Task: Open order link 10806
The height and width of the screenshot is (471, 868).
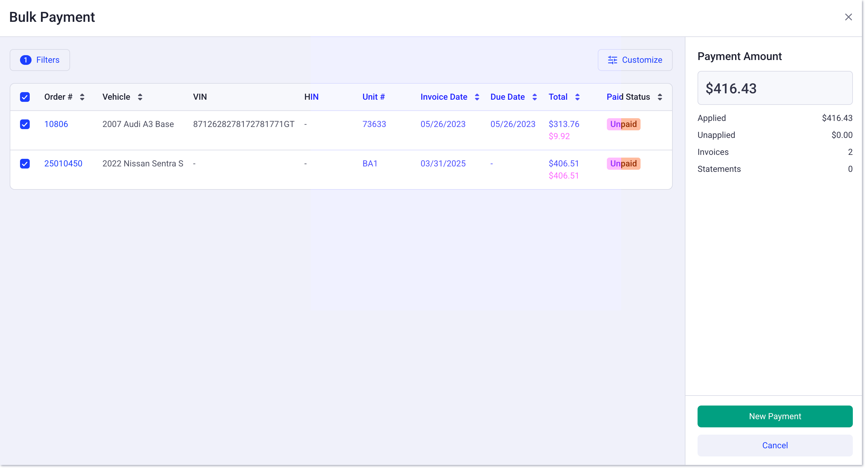Action: 56,124
